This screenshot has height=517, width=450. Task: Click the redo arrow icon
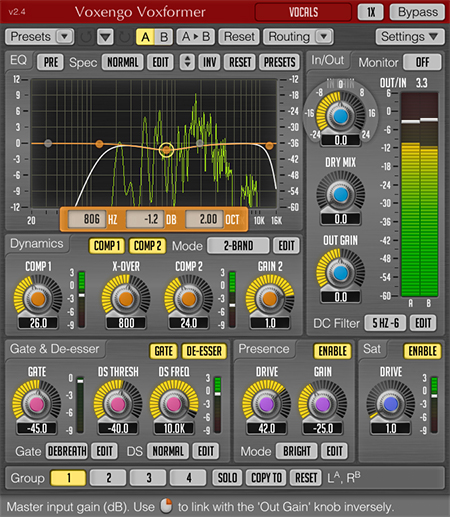click(124, 37)
